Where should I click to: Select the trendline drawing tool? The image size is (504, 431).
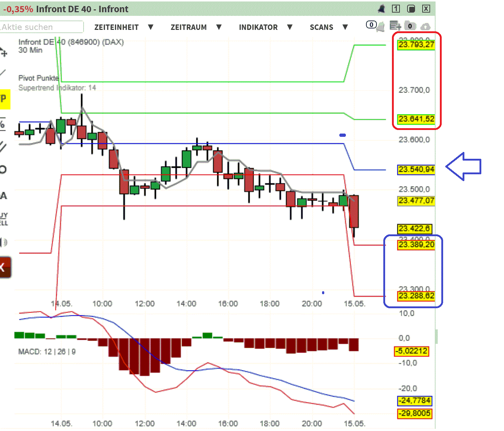4,72
